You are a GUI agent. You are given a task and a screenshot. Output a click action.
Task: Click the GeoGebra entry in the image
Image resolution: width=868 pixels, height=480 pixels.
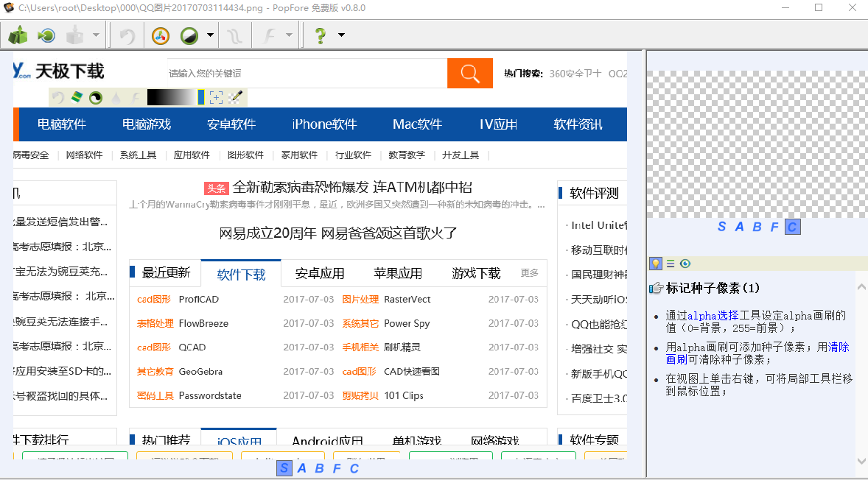point(200,372)
